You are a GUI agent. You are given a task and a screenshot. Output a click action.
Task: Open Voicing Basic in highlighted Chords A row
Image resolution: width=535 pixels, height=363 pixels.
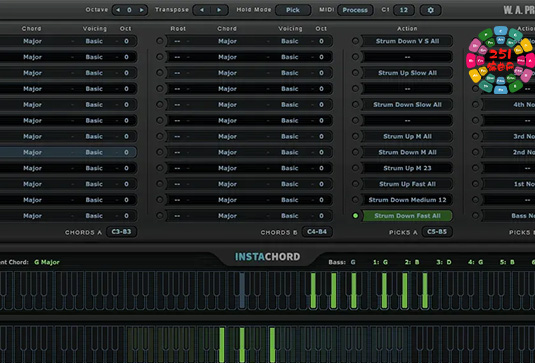pyautogui.click(x=94, y=152)
